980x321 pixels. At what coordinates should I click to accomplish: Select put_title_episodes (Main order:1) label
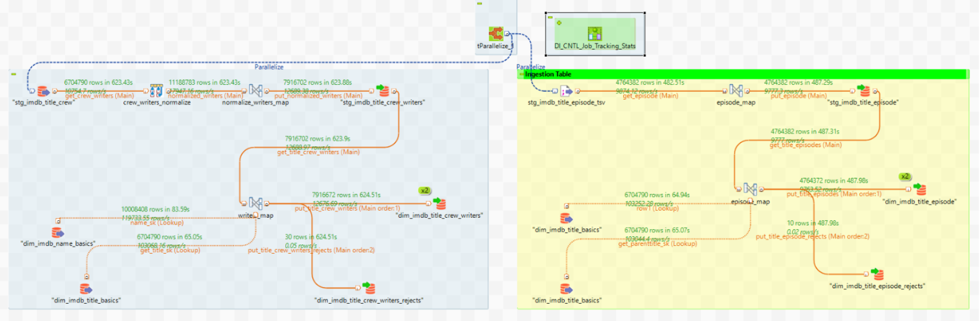pyautogui.click(x=834, y=194)
